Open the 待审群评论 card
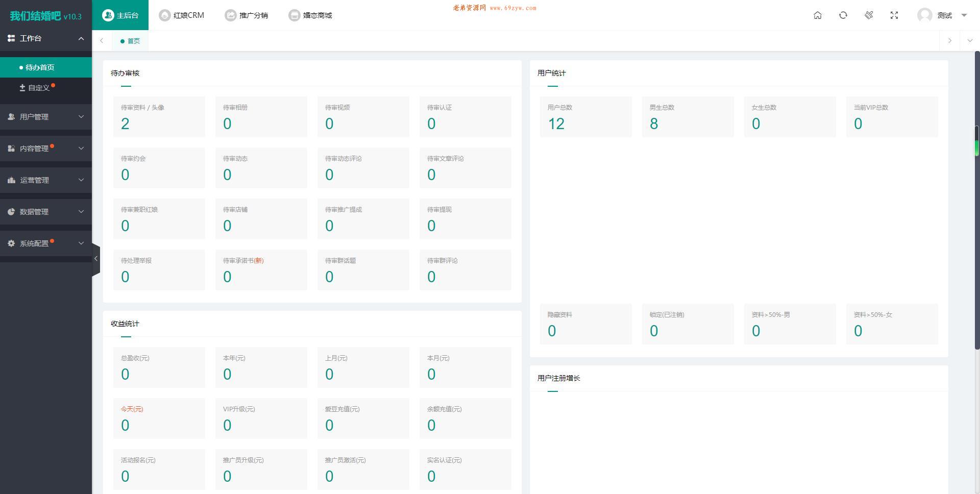 [x=465, y=270]
